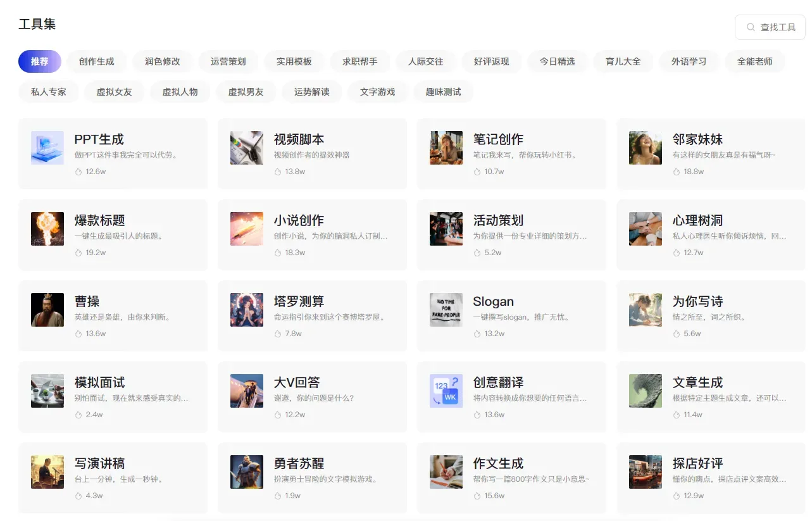Open the 求职帮手 category tab
This screenshot has height=521, width=812.
tap(360, 61)
